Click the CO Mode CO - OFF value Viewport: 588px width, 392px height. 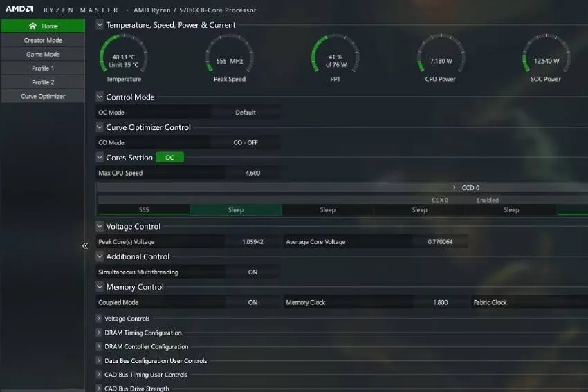[246, 143]
